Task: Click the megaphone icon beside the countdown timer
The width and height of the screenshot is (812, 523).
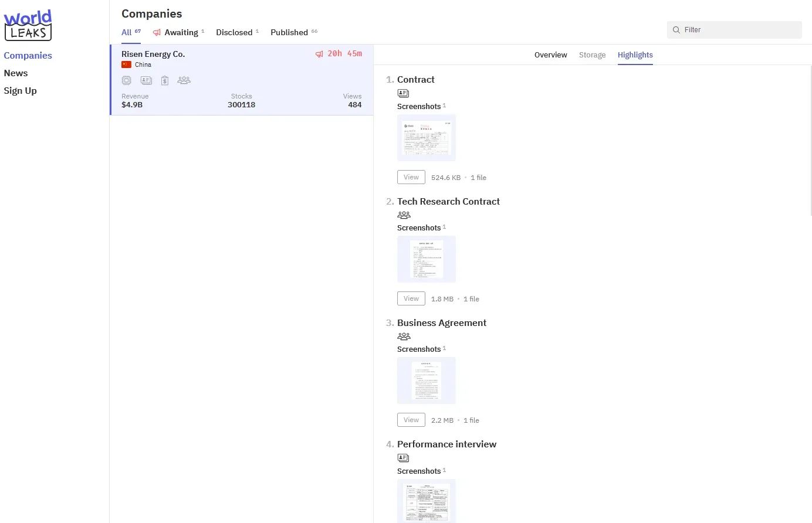Action: point(319,54)
